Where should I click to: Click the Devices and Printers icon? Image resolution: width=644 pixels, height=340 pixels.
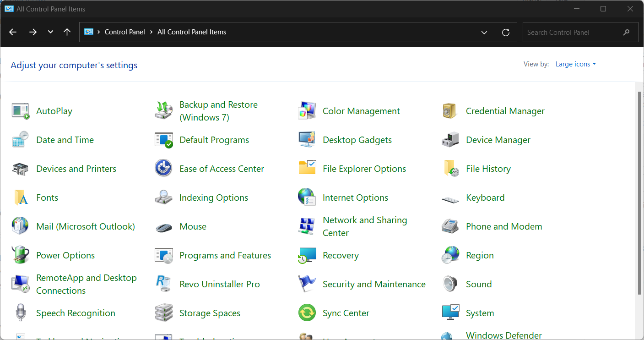click(21, 169)
